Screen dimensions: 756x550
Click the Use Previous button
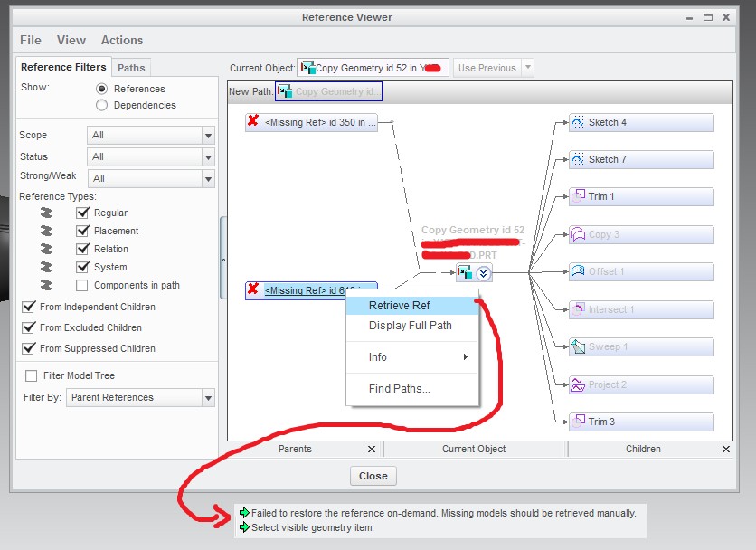(x=487, y=68)
